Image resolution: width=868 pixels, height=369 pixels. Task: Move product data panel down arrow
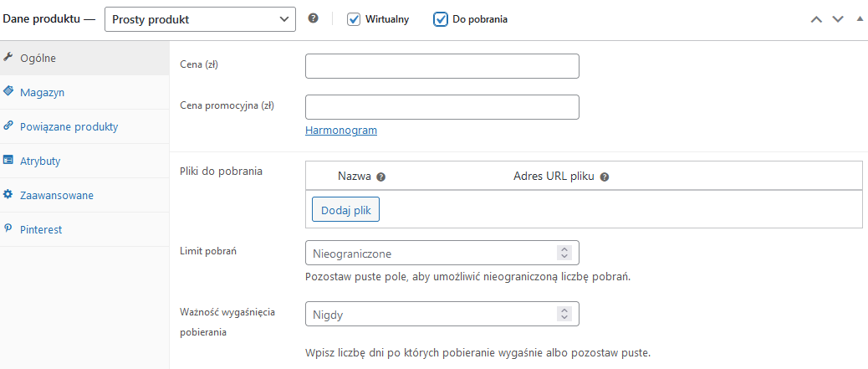(838, 19)
